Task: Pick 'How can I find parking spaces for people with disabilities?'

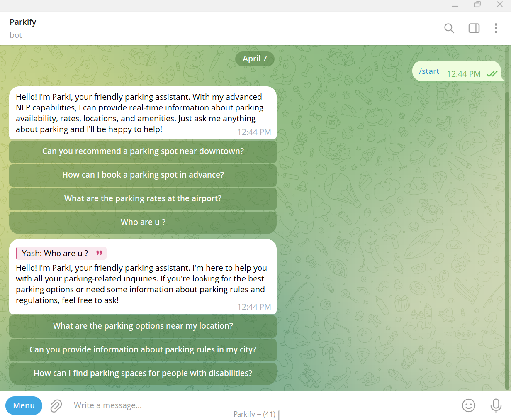Action: click(143, 374)
